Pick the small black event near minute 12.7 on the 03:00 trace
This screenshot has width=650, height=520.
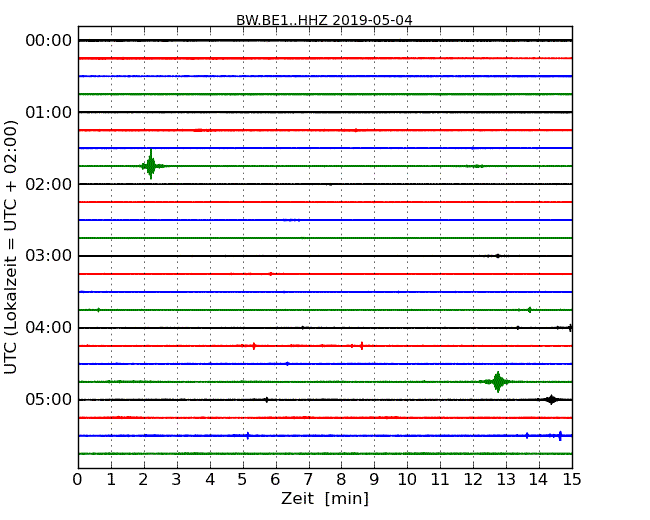click(x=497, y=256)
